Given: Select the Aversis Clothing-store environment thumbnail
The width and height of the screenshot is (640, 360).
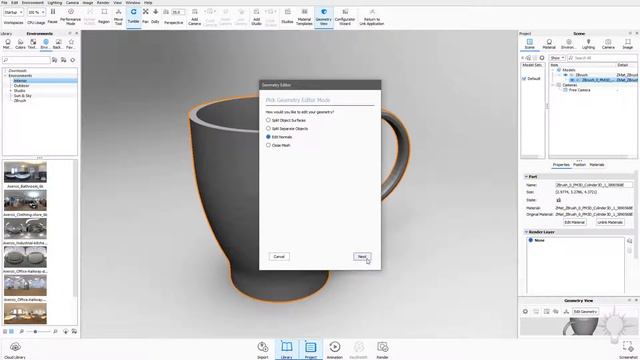Looking at the screenshot, I should click(25, 200).
